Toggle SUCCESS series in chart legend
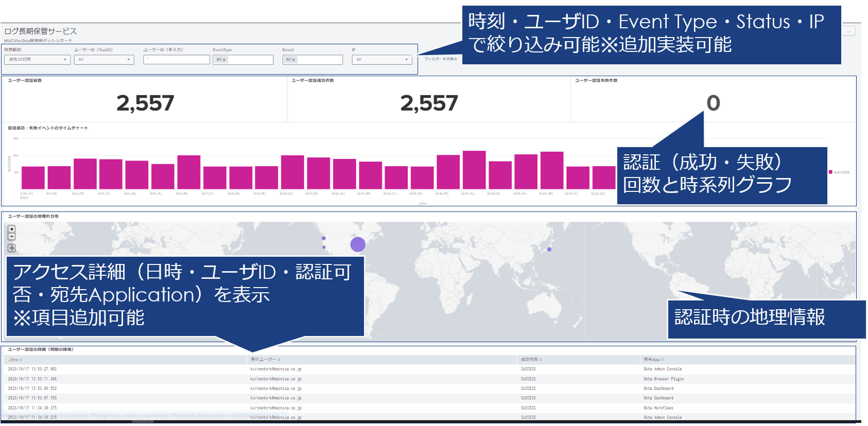 (x=839, y=172)
